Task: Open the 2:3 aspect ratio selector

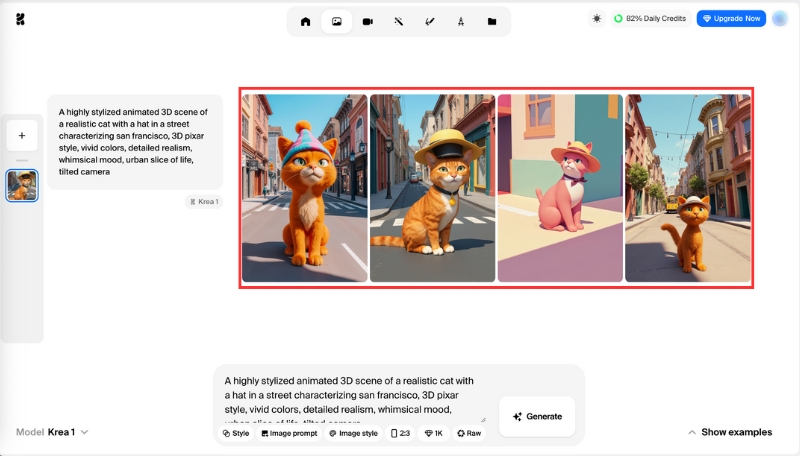Action: click(x=400, y=433)
